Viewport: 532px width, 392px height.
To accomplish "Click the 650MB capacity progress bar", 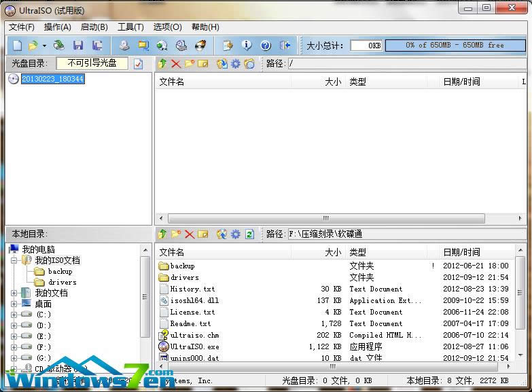I will pyautogui.click(x=455, y=46).
